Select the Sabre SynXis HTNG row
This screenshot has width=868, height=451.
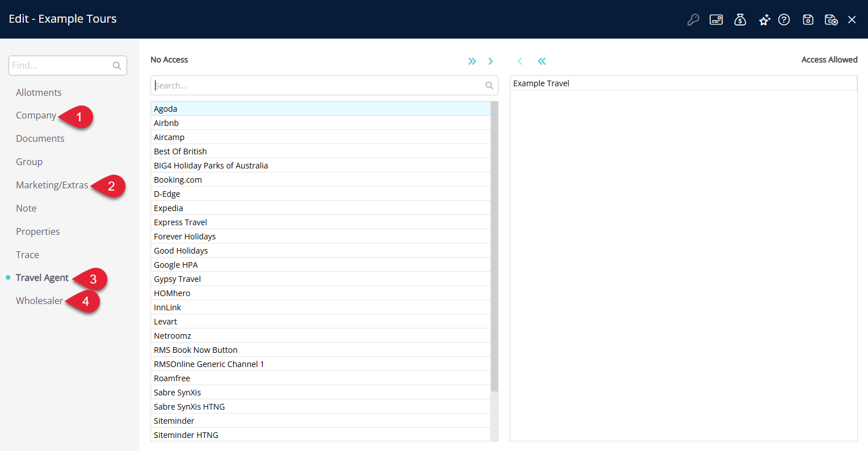[x=321, y=407]
